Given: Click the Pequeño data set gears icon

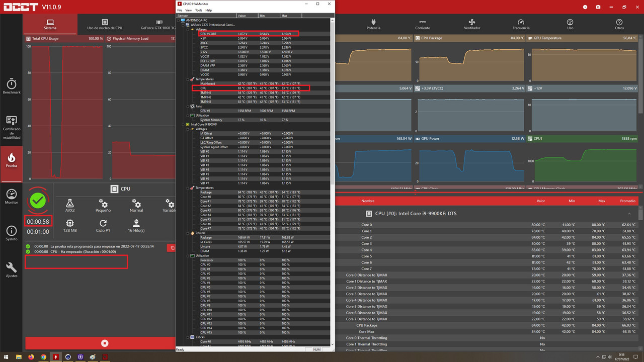Looking at the screenshot, I should pos(103,203).
